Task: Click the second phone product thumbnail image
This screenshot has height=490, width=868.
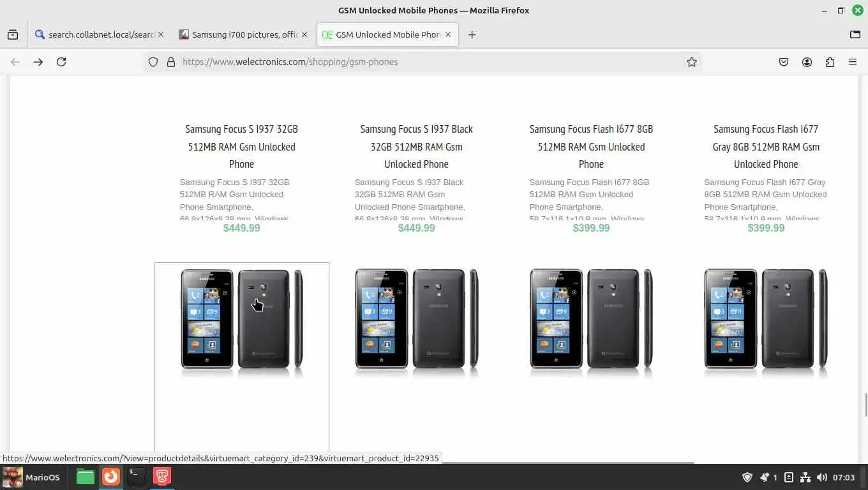Action: [417, 320]
